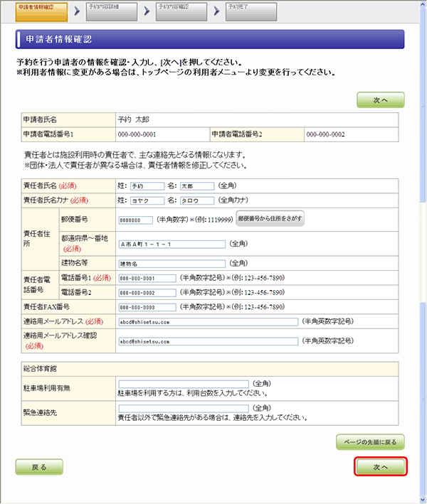
Task: Click the arrow after 予約内容確認 step
Action: point(216,11)
